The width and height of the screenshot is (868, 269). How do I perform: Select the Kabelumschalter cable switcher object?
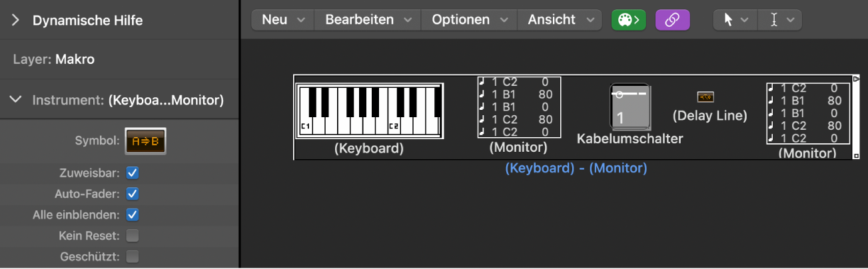pos(630,106)
